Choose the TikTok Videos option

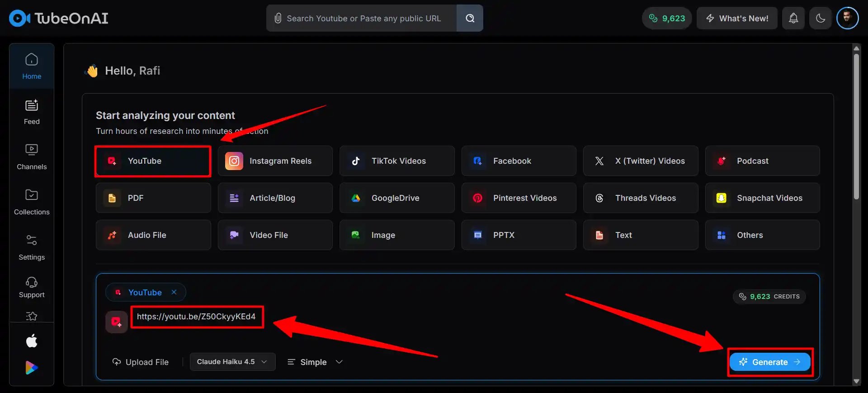[x=396, y=161]
